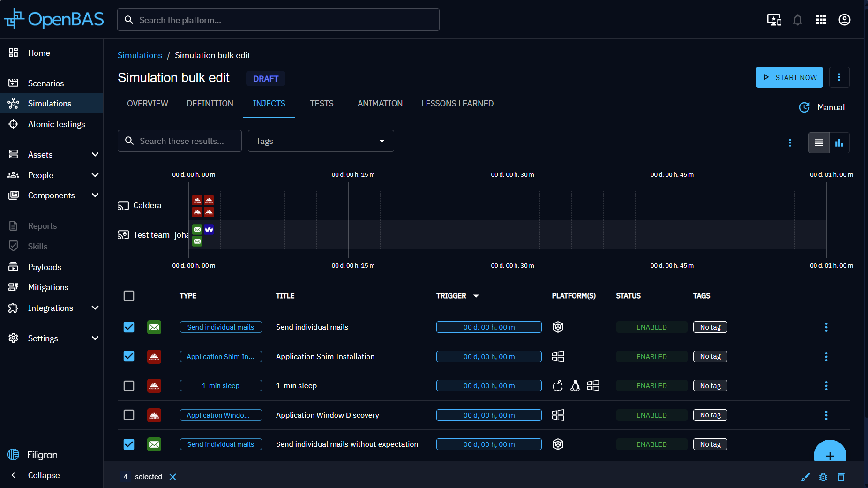Switch to timeline chart view icon

tap(839, 143)
